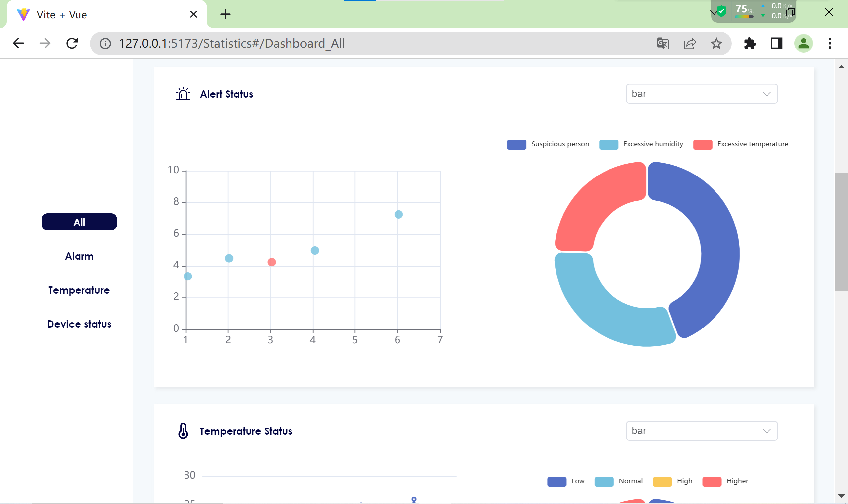
Task: Open the Temperature sidebar section
Action: (79, 290)
